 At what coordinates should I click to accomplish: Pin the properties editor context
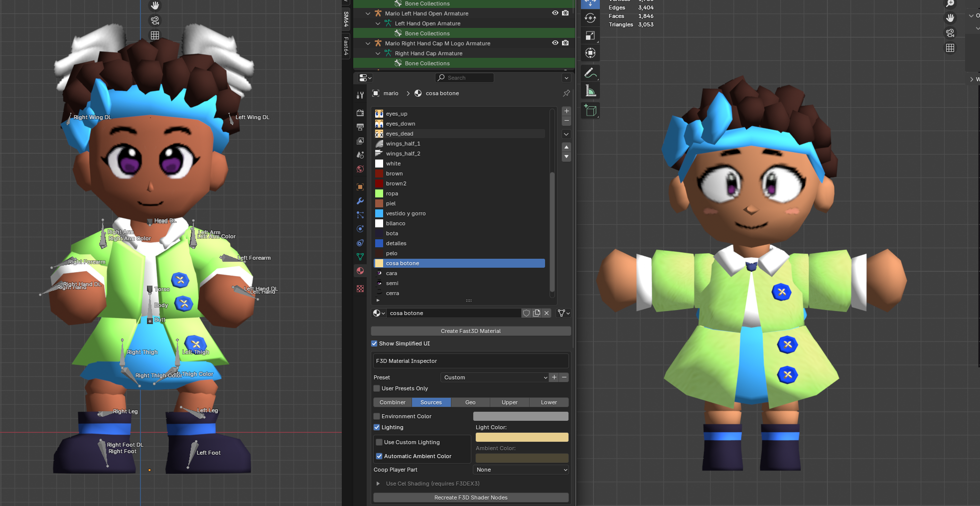[x=566, y=93]
